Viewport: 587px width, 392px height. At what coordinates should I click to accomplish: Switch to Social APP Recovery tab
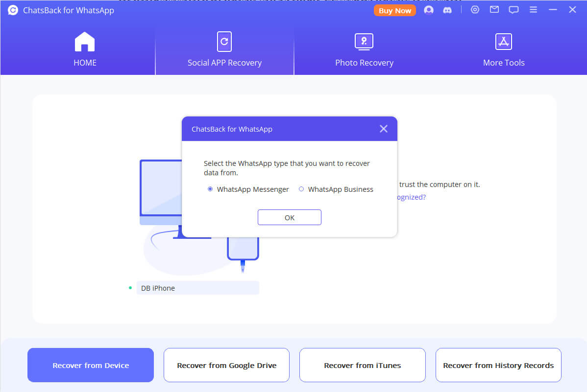coord(224,49)
